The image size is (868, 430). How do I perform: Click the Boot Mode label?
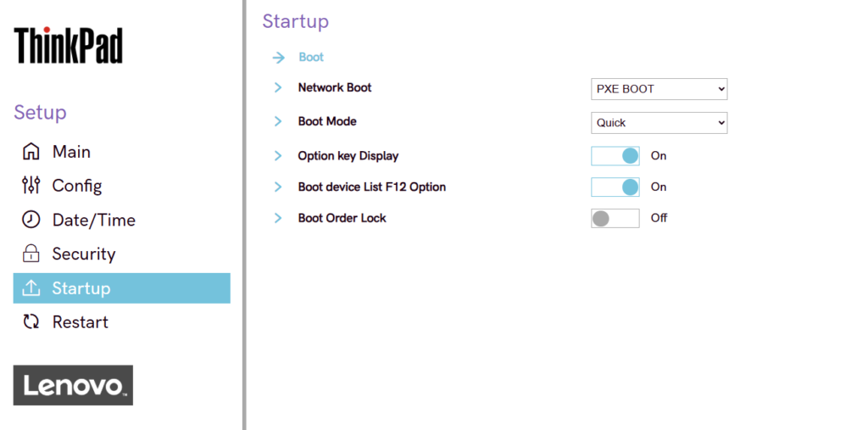pos(327,121)
